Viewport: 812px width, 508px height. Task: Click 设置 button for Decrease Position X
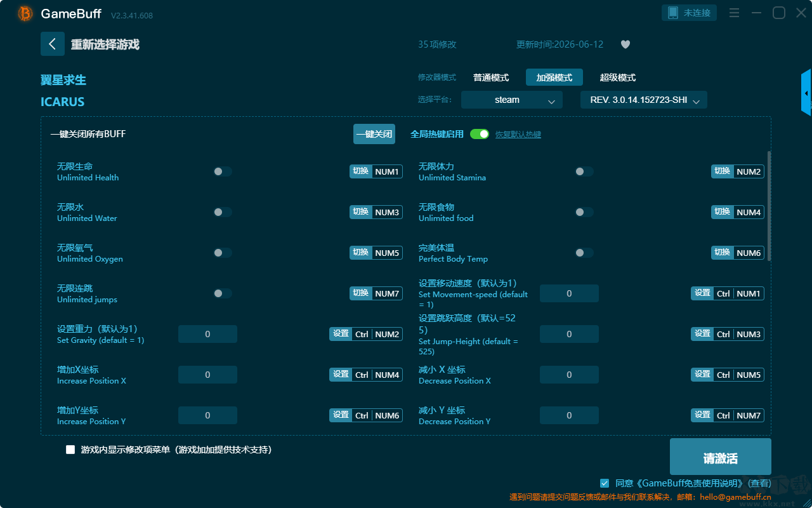click(x=702, y=375)
